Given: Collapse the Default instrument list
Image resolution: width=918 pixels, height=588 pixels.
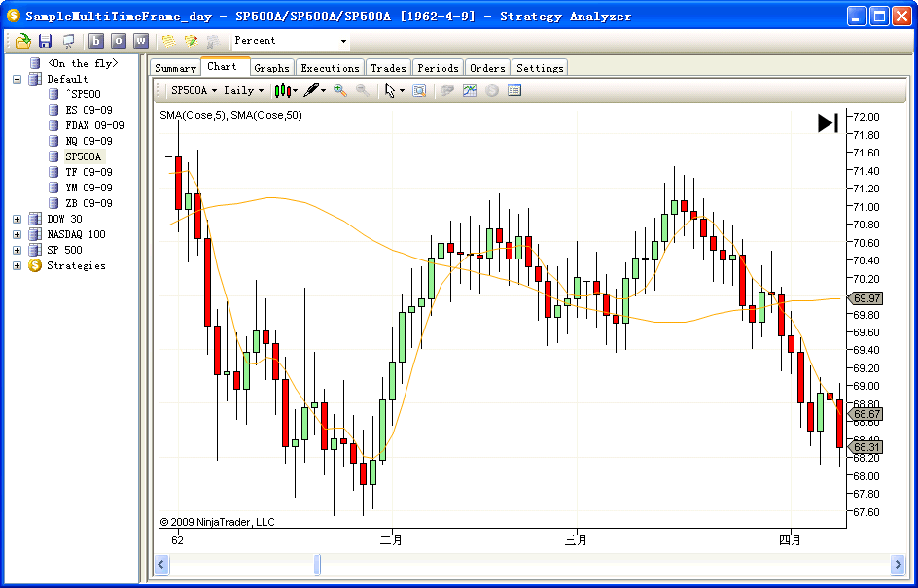Looking at the screenshot, I should tap(17, 79).
